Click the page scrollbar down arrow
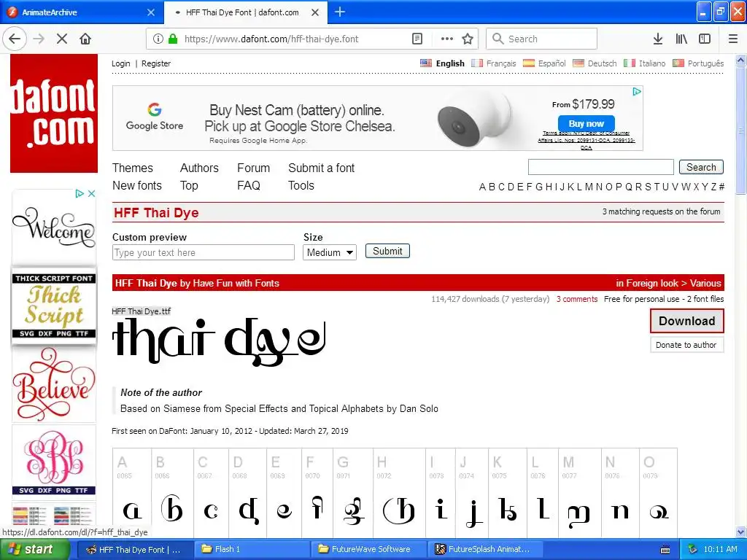This screenshot has width=747, height=560. pos(740,532)
